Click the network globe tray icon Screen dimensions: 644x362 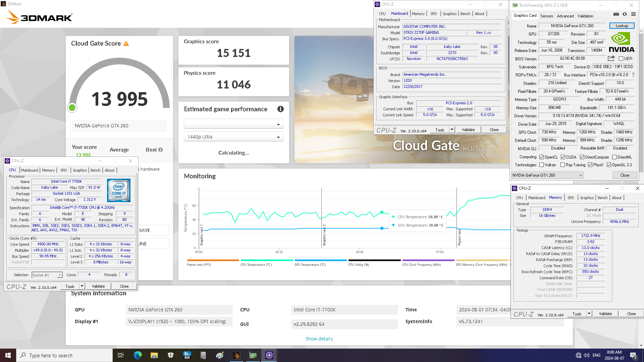(x=579, y=355)
